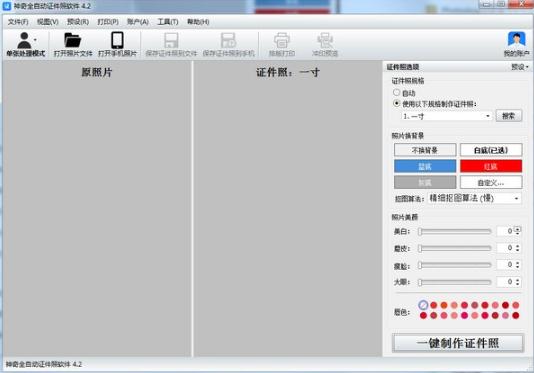The image size is (534, 373).
Task: Click the 证件照选项 panel title
Action: pyautogui.click(x=403, y=67)
